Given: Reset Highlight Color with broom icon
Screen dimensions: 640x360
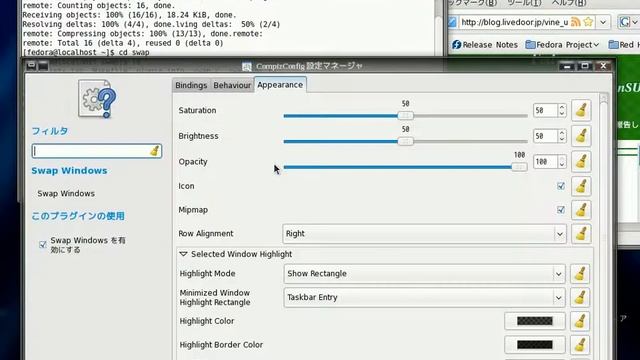Looking at the screenshot, I should pos(580,321).
